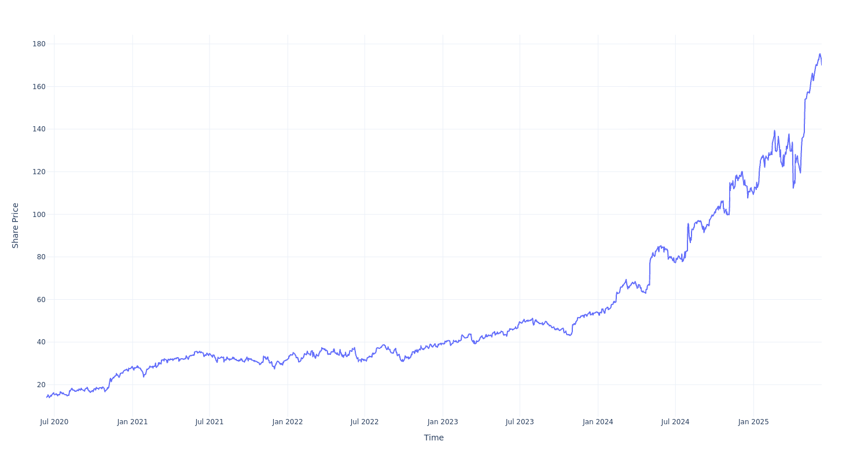Click the 80 y-axis tick label
The height and width of the screenshot is (463, 868).
click(x=41, y=257)
